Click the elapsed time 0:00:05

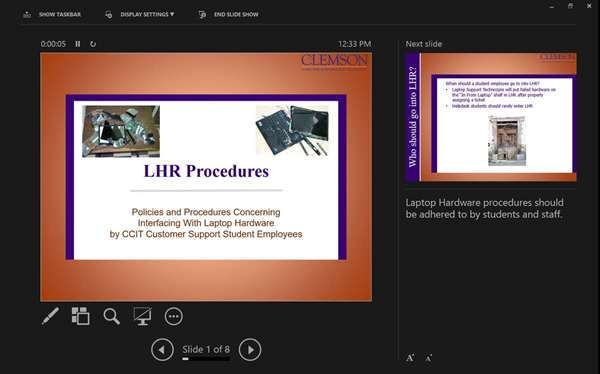point(53,44)
